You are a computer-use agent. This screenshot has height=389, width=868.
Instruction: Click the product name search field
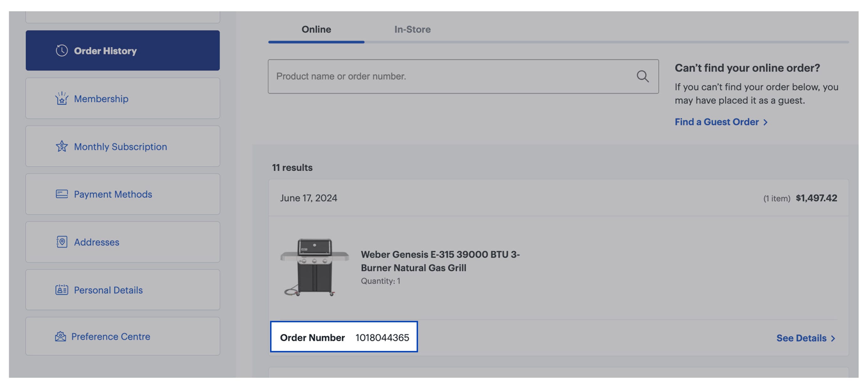[x=438, y=76]
